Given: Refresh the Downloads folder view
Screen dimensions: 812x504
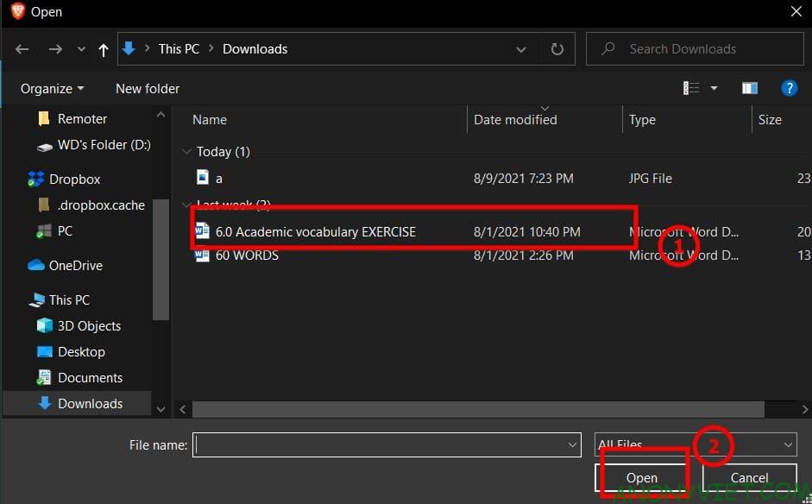Looking at the screenshot, I should tap(557, 49).
